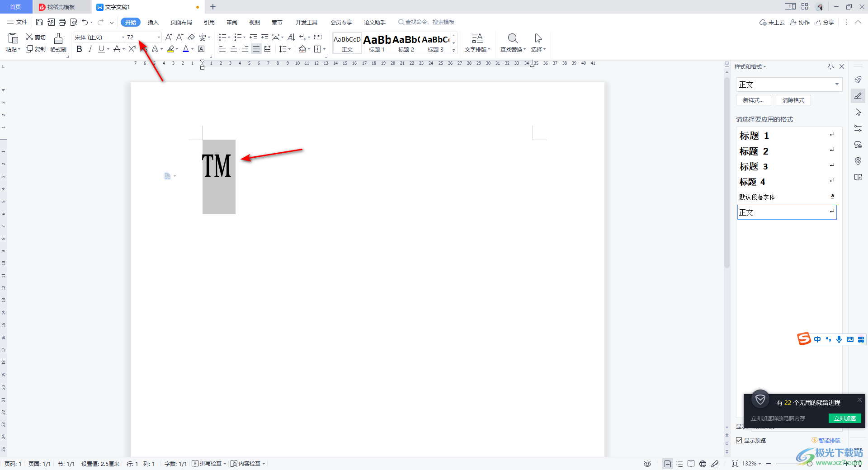Click the phonetic guide (变) icon
Screen dimensions: 868x470
point(202,37)
